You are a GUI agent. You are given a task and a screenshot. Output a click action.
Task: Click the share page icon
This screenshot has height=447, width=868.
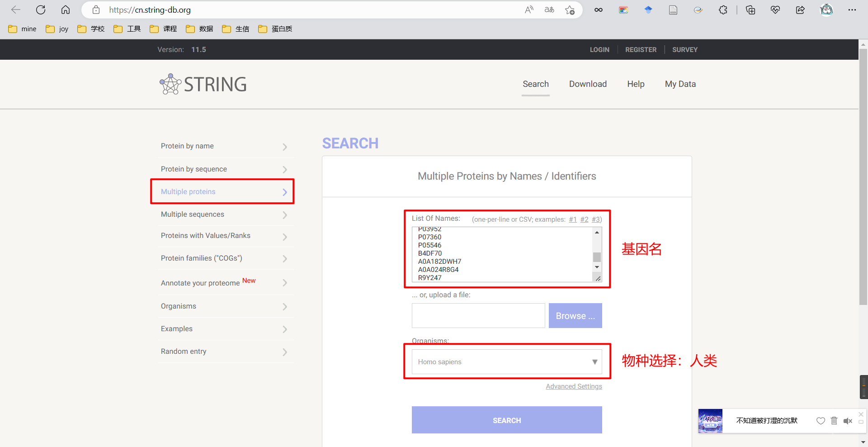pyautogui.click(x=800, y=10)
